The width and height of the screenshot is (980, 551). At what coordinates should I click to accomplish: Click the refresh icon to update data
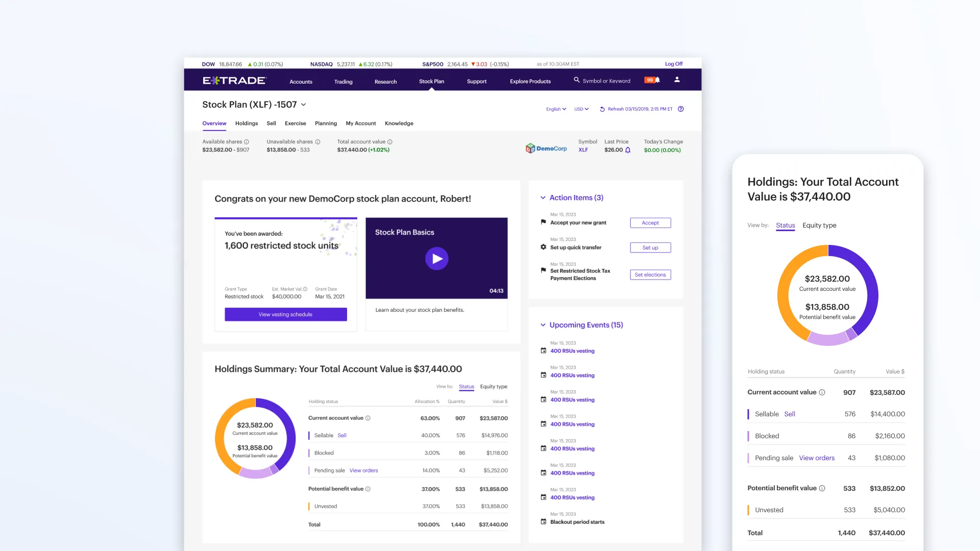click(x=602, y=109)
